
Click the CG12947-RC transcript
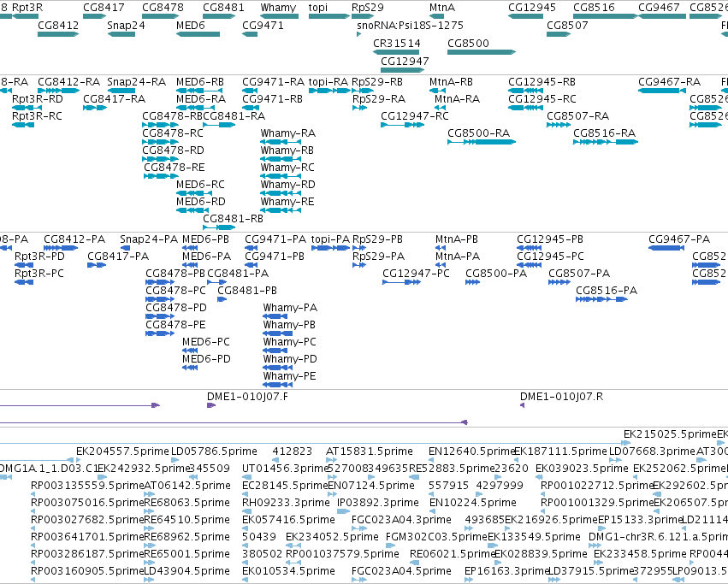pyautogui.click(x=403, y=125)
